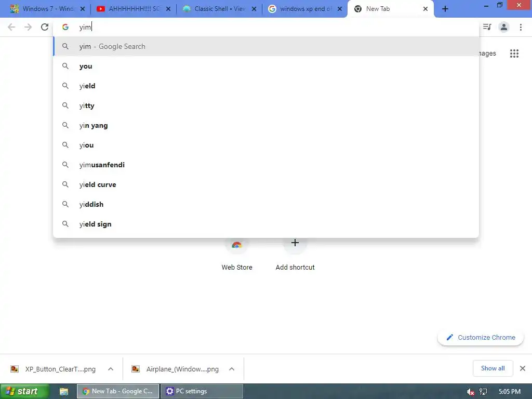Image resolution: width=532 pixels, height=399 pixels.
Task: Click Customize Chrome button
Action: (x=481, y=337)
